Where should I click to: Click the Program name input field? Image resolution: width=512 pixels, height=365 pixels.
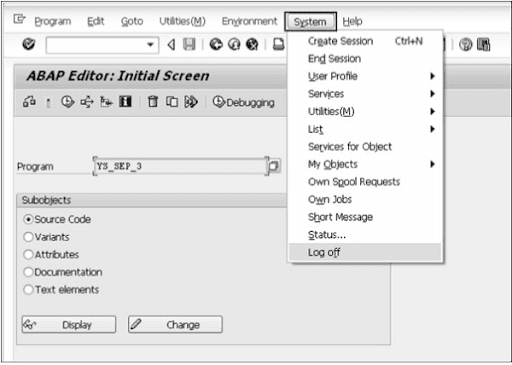point(181,166)
